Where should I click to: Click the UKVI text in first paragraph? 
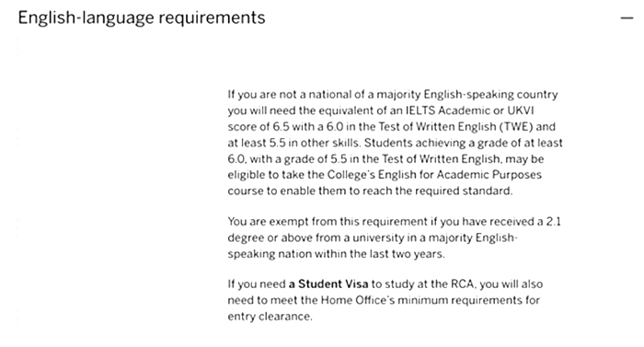click(521, 110)
